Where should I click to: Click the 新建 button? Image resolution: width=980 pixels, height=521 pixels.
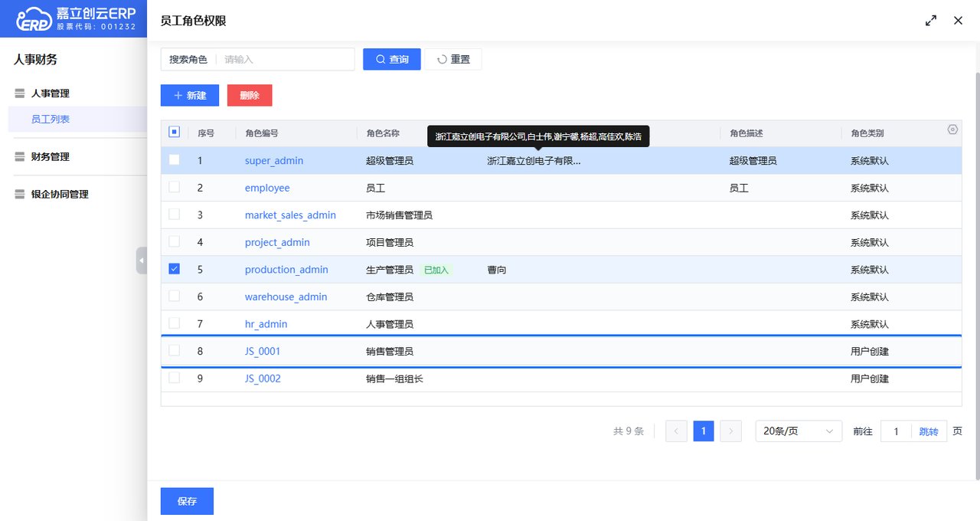tap(190, 95)
